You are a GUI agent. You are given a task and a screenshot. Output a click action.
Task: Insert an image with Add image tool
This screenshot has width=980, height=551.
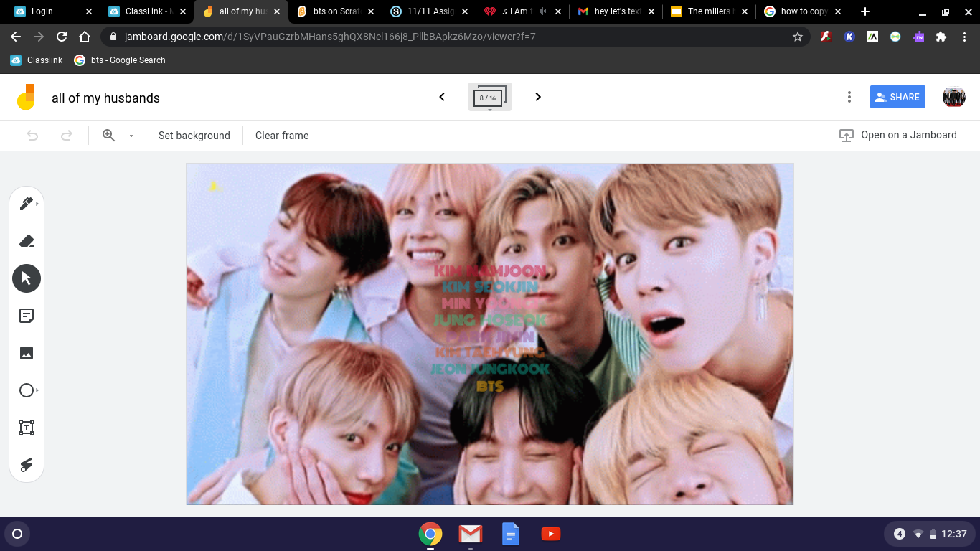[x=27, y=353]
